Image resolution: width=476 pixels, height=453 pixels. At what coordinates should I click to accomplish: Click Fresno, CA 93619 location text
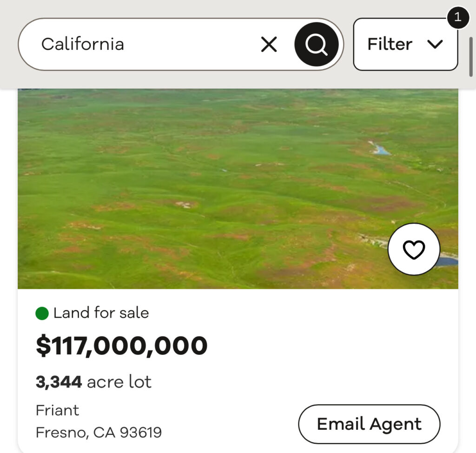pos(99,433)
